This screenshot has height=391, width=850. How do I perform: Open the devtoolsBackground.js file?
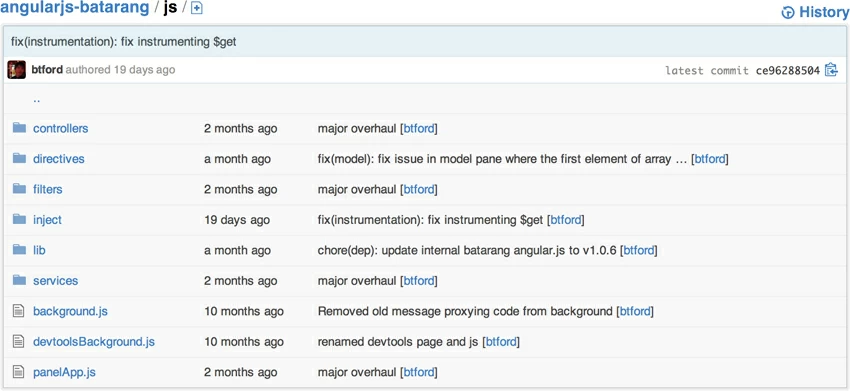[94, 342]
